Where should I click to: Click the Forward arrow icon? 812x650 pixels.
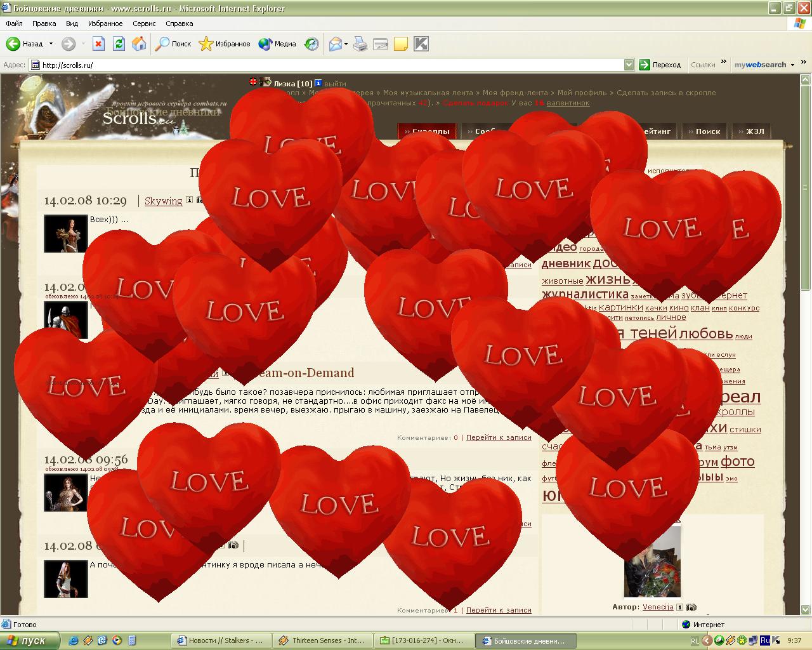point(69,44)
